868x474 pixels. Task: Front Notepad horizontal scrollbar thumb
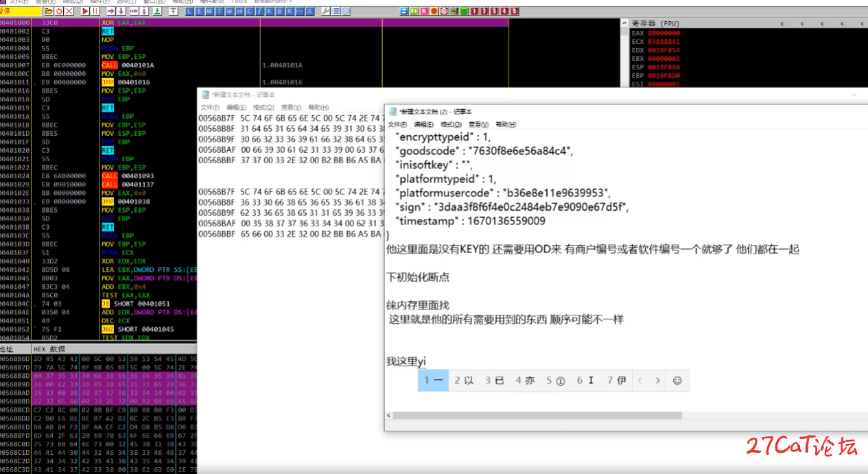(537, 415)
